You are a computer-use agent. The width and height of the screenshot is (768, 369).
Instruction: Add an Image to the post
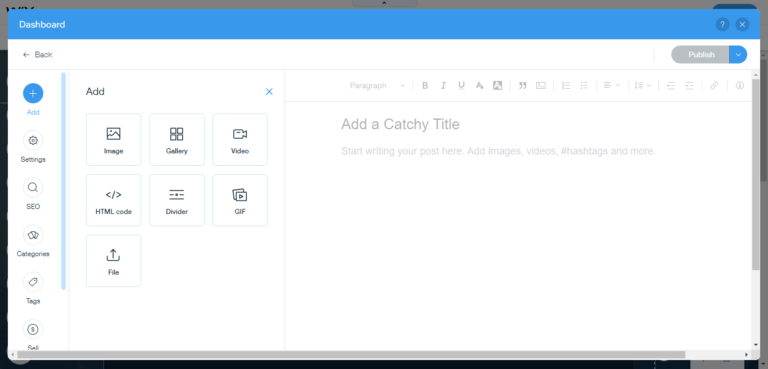tap(114, 140)
